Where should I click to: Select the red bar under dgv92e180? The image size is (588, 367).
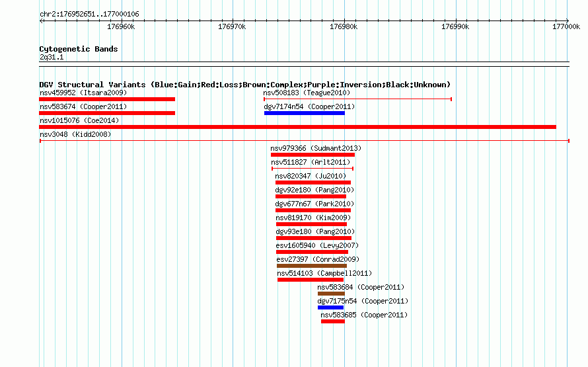point(311,196)
